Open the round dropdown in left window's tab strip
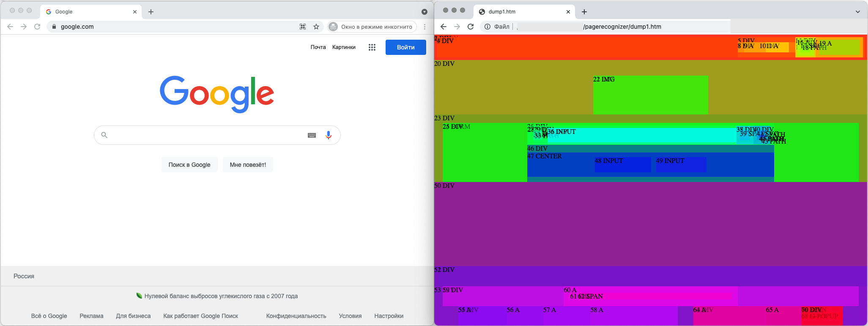This screenshot has height=326, width=868. pyautogui.click(x=424, y=12)
